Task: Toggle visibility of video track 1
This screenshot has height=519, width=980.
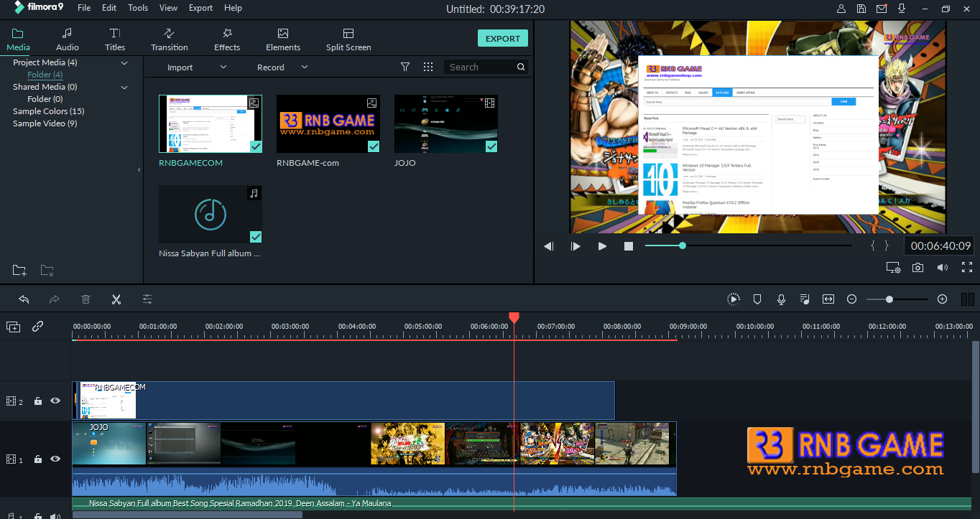Action: 55,459
